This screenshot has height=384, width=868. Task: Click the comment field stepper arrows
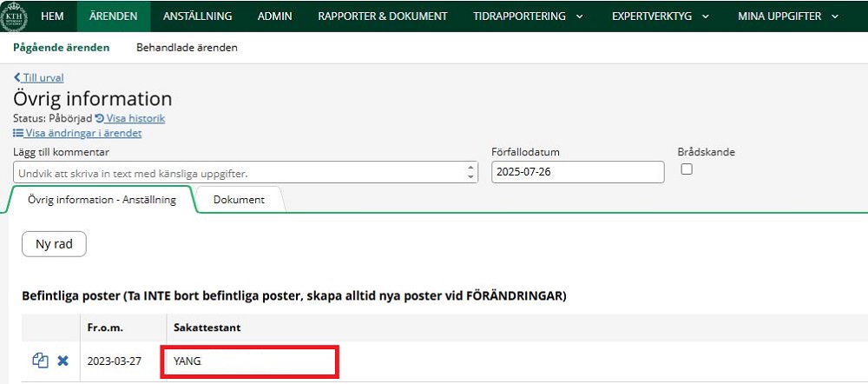(470, 172)
